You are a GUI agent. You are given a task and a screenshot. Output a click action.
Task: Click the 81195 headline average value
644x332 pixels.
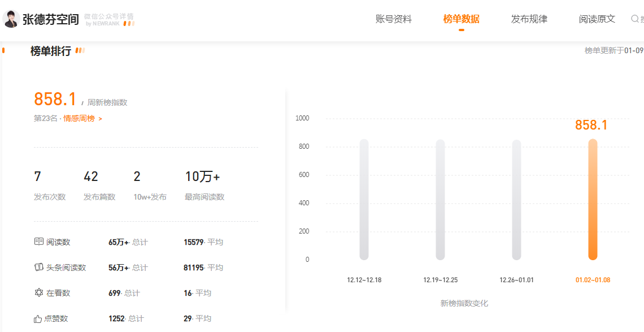pos(194,268)
